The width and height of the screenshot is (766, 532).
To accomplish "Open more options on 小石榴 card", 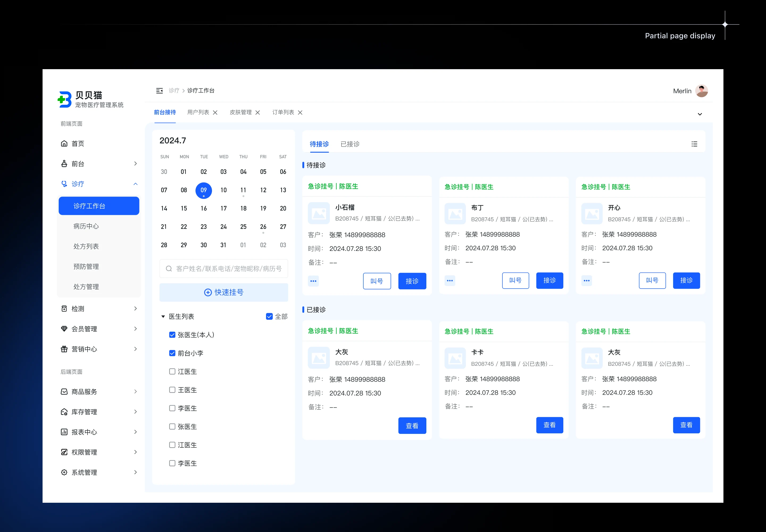I will pyautogui.click(x=313, y=281).
